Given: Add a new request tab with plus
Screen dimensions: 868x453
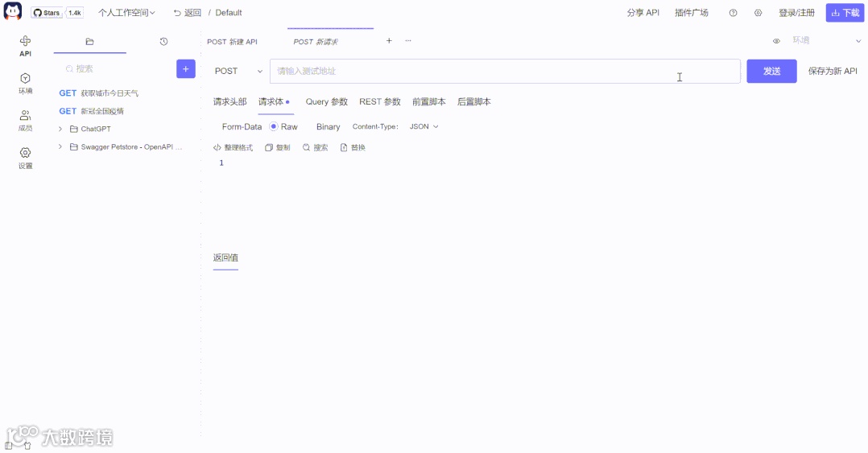Looking at the screenshot, I should [x=389, y=40].
